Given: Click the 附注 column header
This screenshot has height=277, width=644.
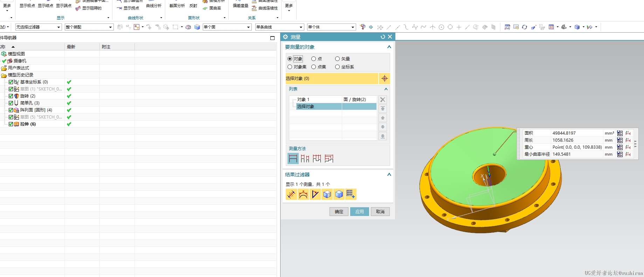Looking at the screenshot, I should pyautogui.click(x=117, y=47).
